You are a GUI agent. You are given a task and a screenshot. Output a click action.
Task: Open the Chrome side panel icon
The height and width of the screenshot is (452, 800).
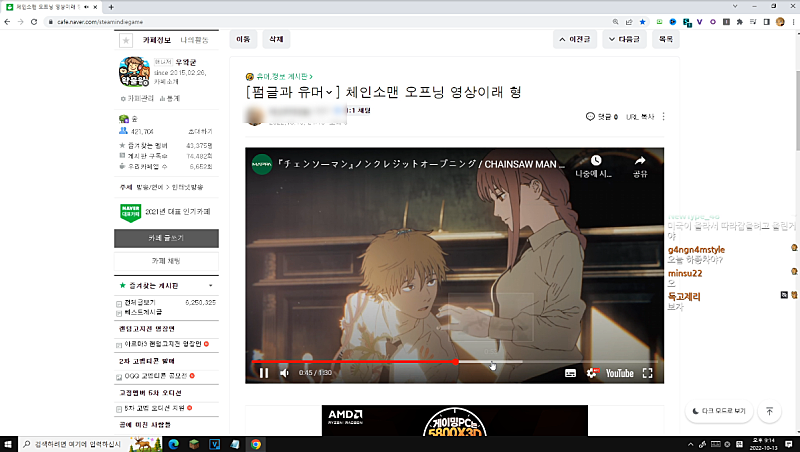(766, 22)
